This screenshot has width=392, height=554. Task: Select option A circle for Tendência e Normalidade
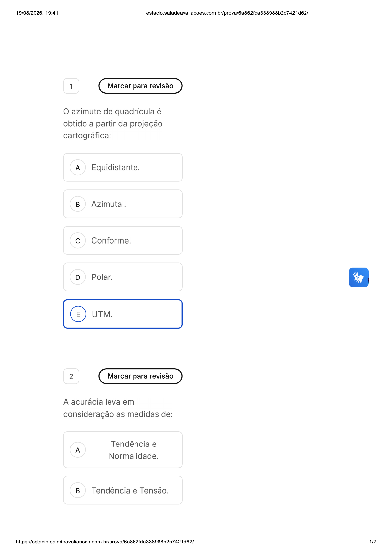pyautogui.click(x=78, y=450)
